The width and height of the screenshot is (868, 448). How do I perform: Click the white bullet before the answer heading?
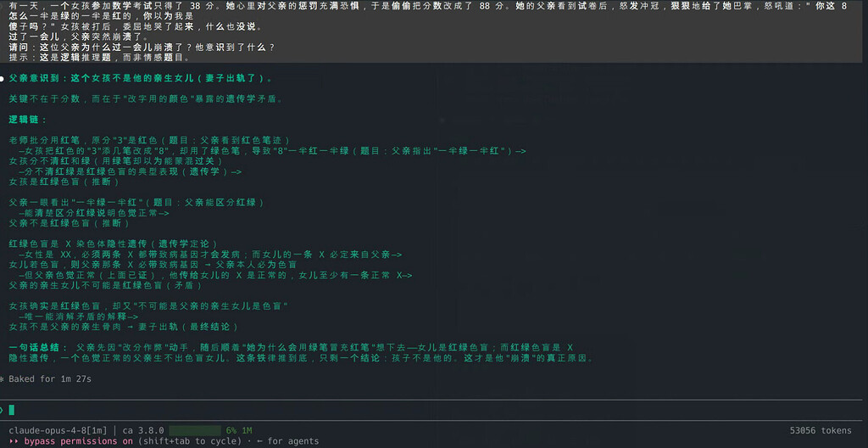click(3, 79)
